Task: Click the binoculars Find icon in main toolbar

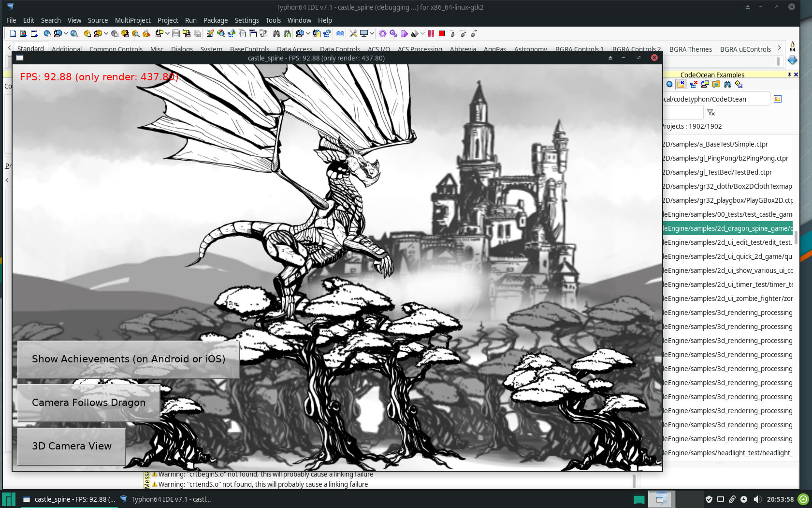Action: point(276,33)
